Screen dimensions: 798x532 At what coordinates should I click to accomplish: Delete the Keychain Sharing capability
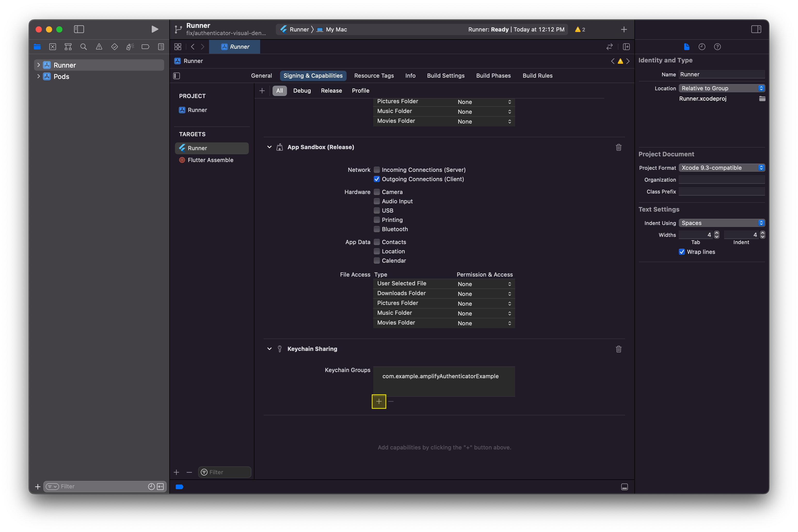618,349
